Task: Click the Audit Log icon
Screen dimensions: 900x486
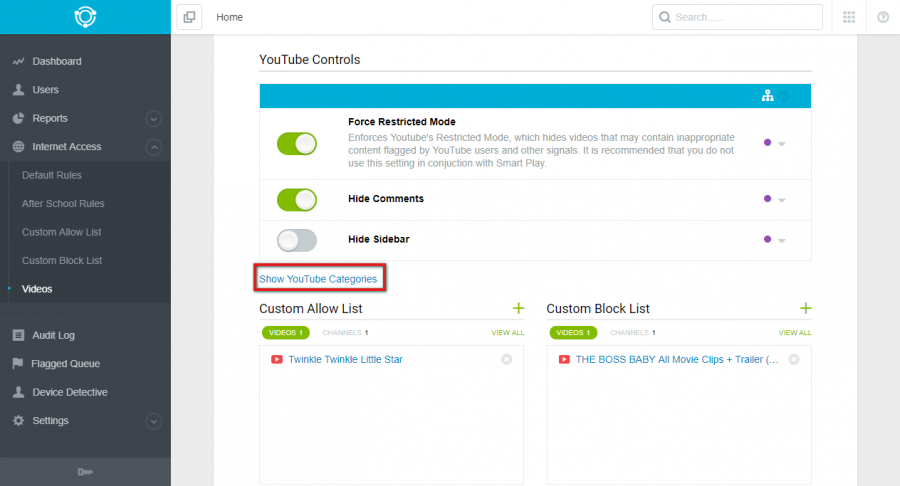Action: point(18,335)
